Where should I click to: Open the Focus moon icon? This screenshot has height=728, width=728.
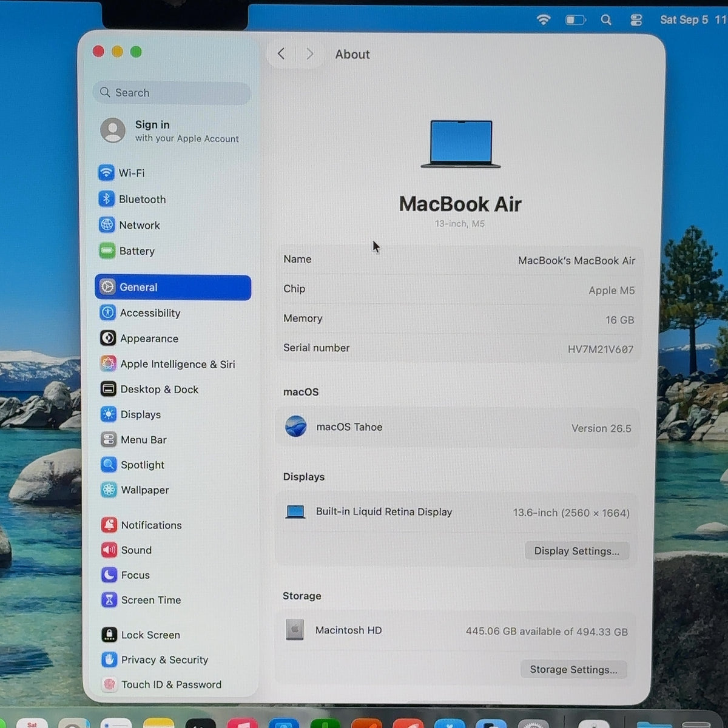coord(109,575)
